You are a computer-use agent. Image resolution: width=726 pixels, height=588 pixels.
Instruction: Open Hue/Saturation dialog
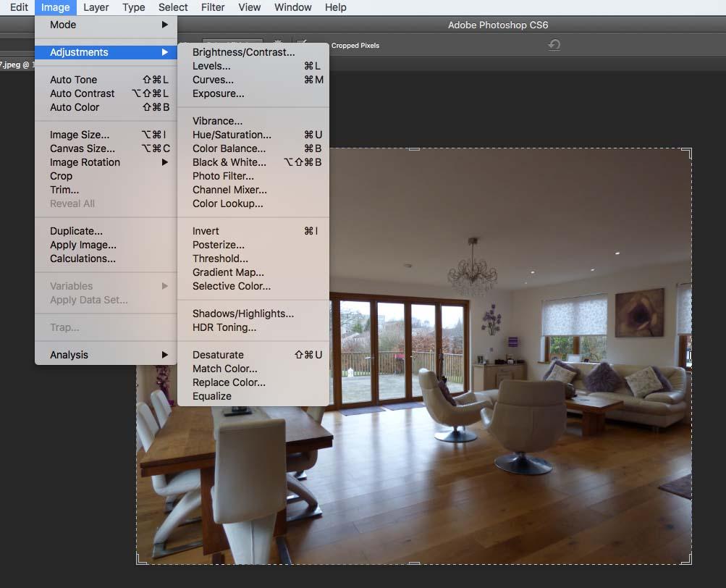(x=253, y=135)
